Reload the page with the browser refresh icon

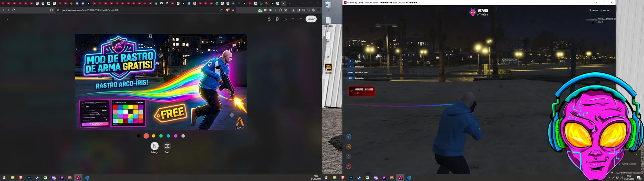pos(13,10)
